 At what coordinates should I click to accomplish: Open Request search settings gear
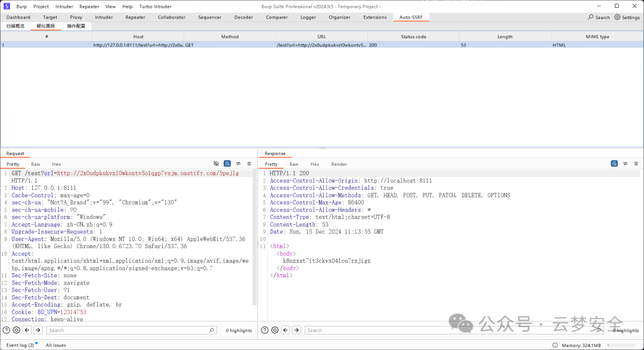coord(17,330)
